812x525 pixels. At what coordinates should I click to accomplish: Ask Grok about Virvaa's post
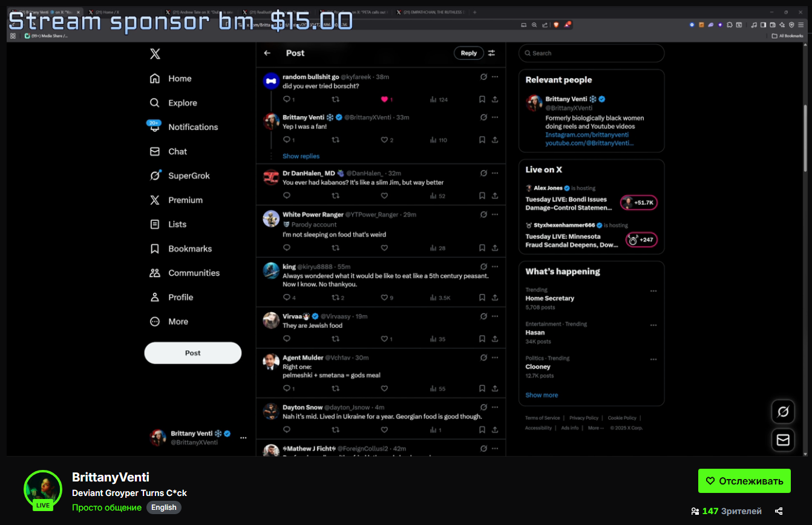point(483,316)
